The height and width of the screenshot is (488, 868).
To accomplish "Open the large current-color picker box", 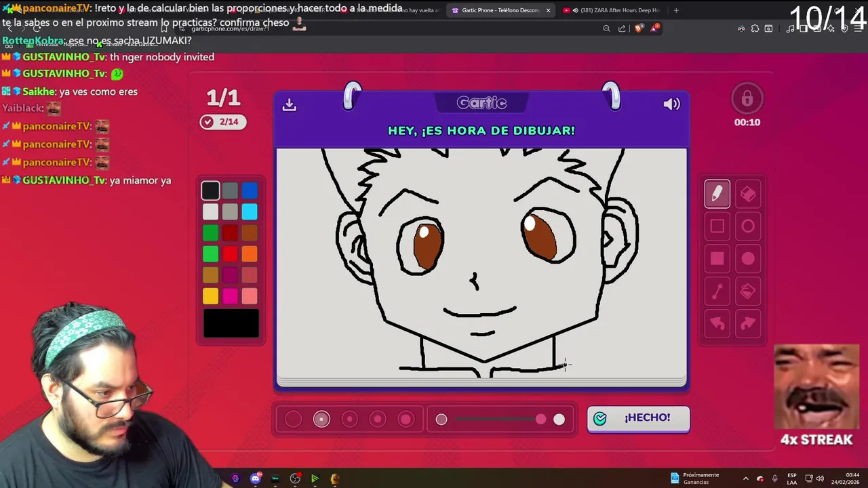I will (231, 323).
